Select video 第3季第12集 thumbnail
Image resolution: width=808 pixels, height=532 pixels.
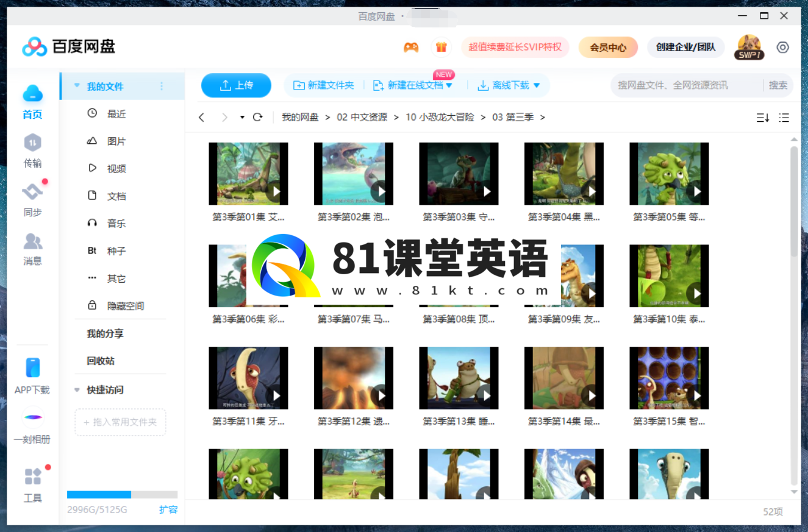354,378
